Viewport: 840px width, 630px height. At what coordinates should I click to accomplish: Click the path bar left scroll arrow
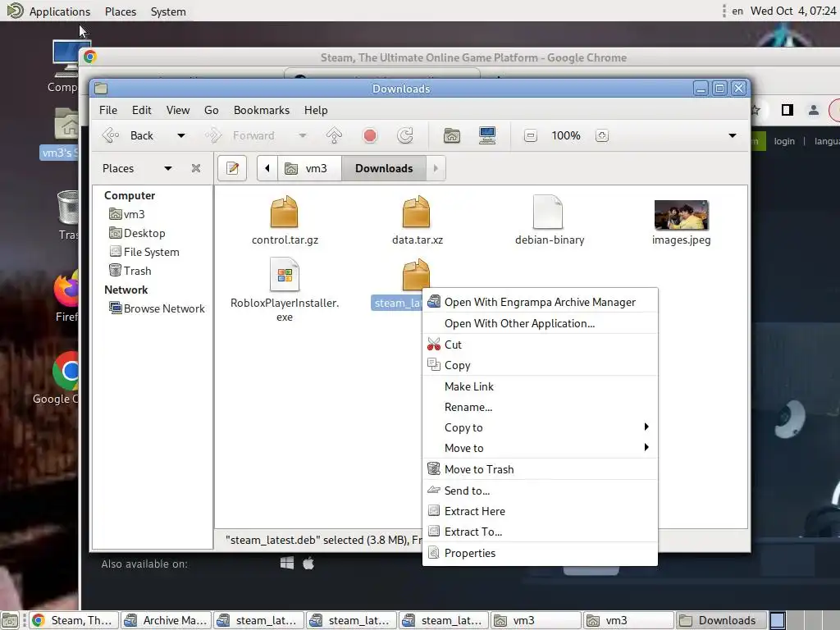tap(267, 168)
